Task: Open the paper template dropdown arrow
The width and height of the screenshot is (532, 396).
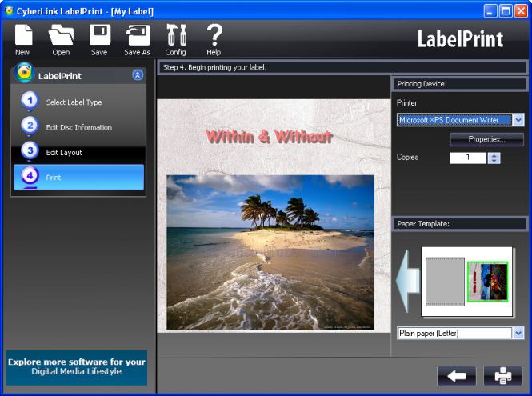Action: pos(518,334)
